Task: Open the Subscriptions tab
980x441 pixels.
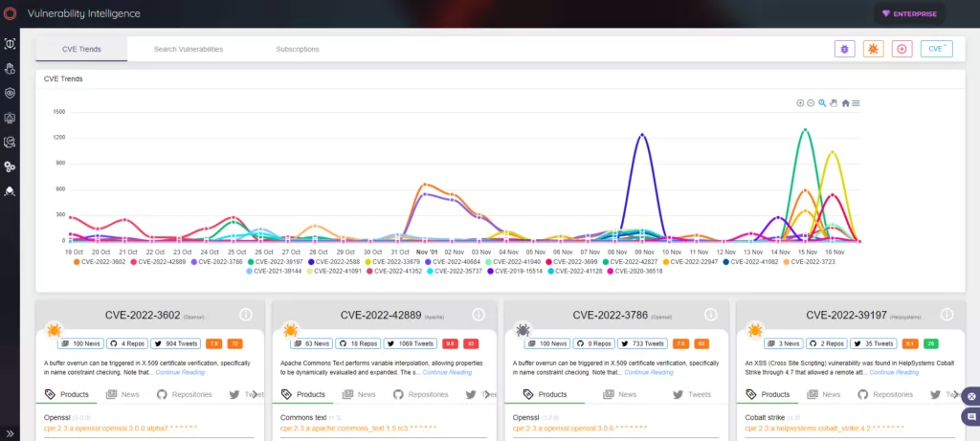Action: (298, 49)
